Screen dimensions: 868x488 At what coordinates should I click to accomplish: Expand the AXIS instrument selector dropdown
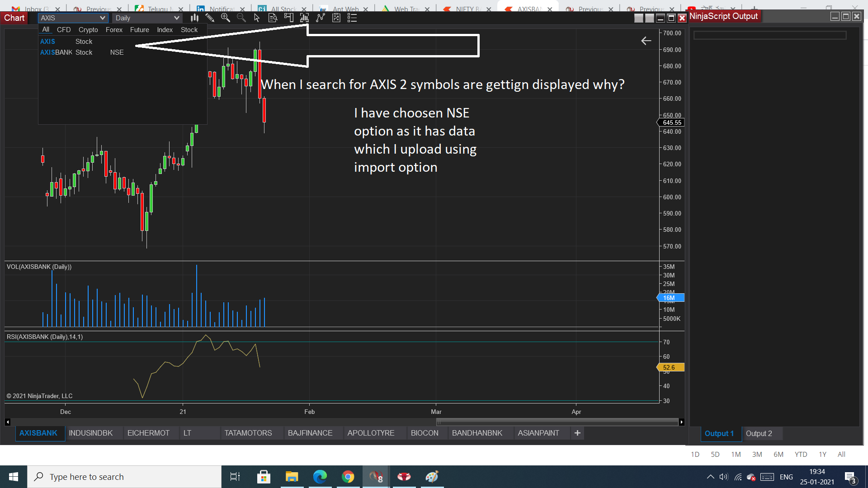(x=102, y=18)
